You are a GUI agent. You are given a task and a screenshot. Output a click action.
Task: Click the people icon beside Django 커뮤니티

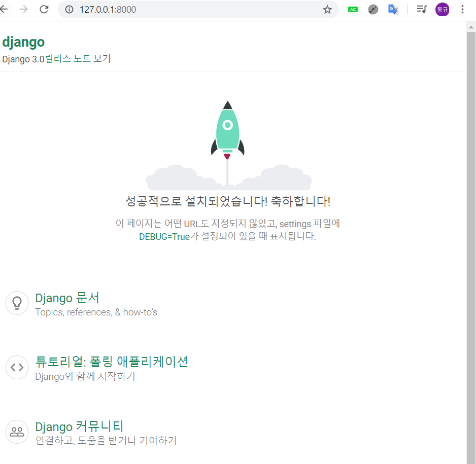point(17,432)
